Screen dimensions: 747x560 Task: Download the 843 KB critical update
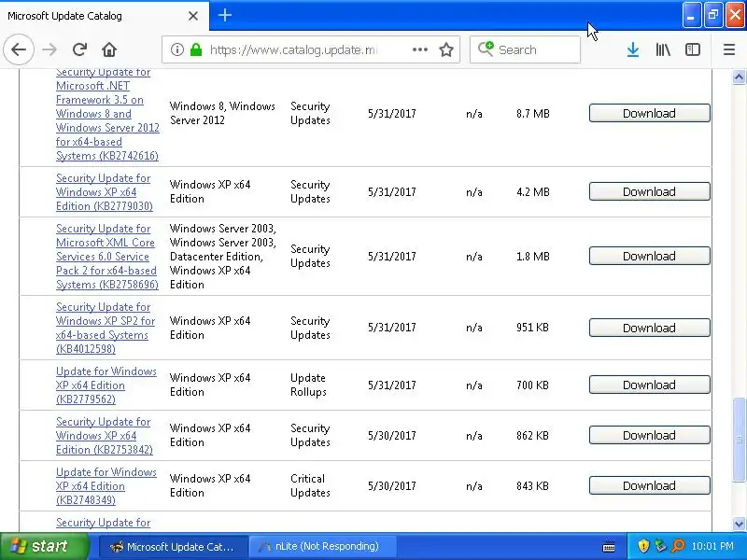pos(649,485)
